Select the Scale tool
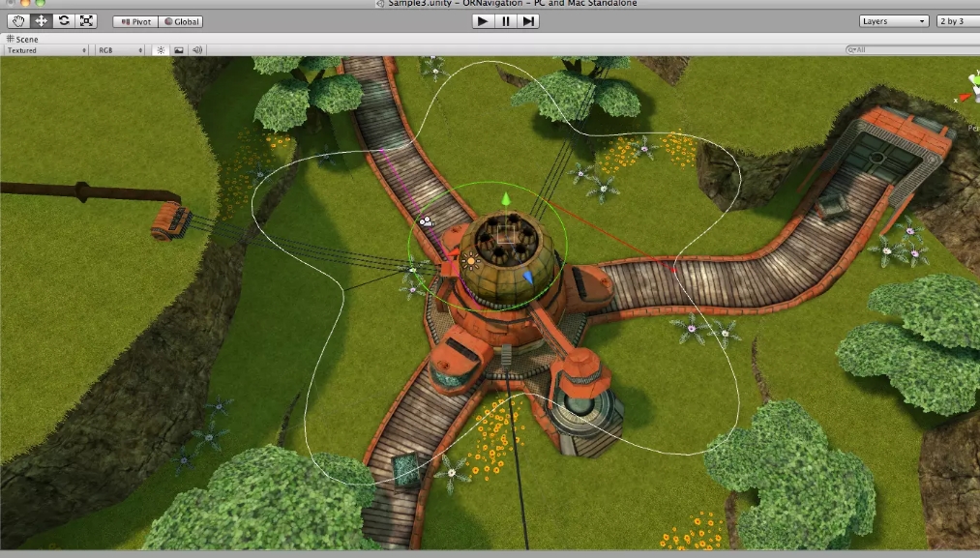The width and height of the screenshot is (980, 558). [86, 20]
